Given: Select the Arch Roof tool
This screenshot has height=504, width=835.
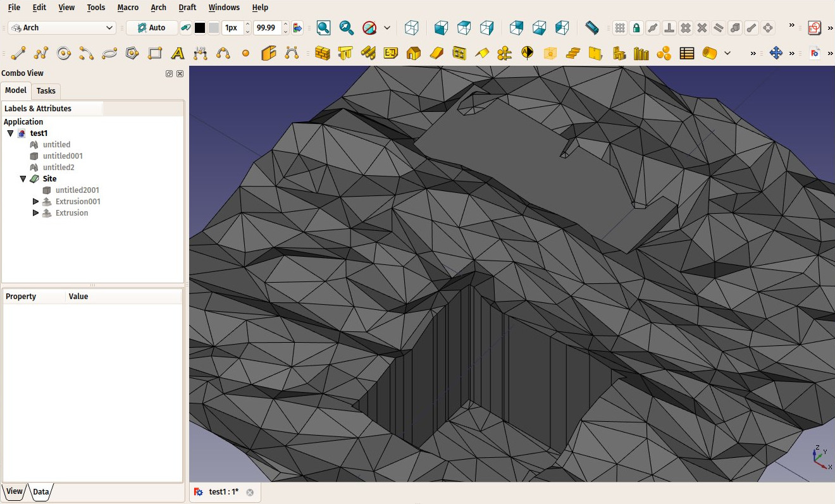Looking at the screenshot, I should tap(482, 53).
